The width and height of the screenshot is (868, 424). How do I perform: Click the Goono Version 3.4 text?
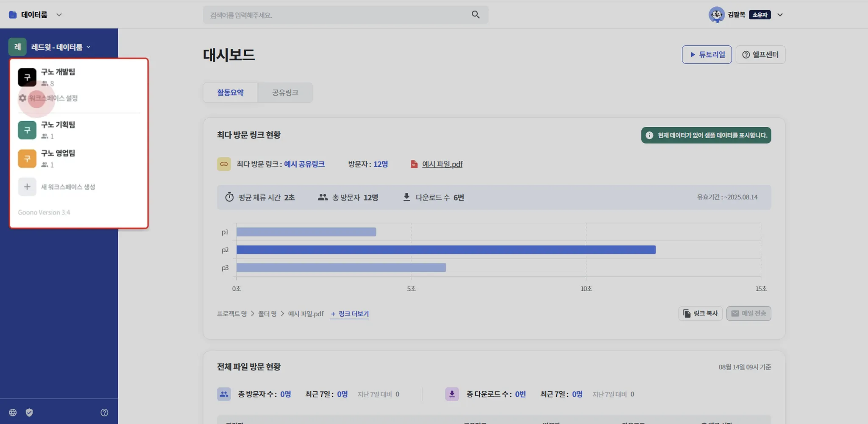pyautogui.click(x=44, y=212)
